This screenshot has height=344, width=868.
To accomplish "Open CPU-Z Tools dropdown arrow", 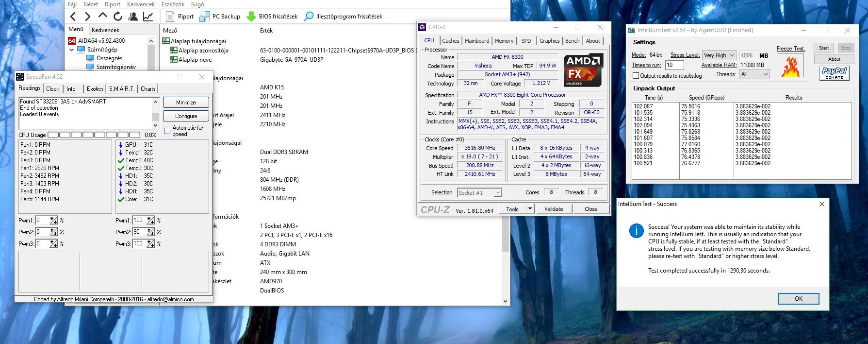I will click(x=530, y=209).
